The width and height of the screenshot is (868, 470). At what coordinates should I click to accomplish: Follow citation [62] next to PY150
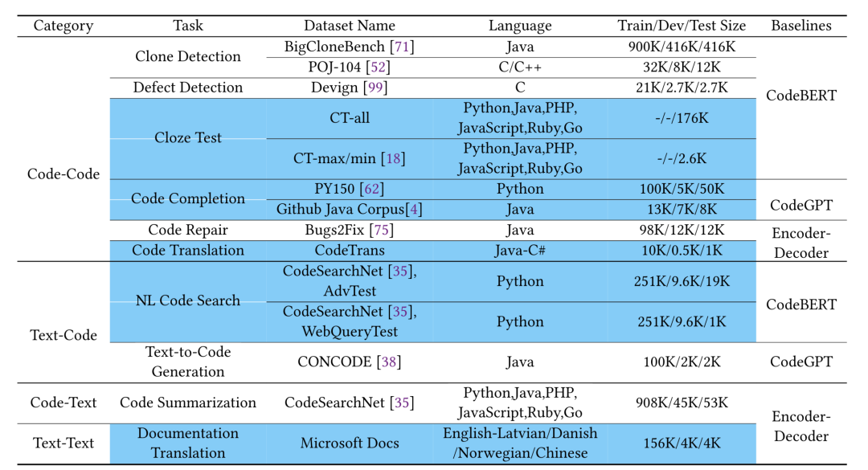[x=371, y=189]
